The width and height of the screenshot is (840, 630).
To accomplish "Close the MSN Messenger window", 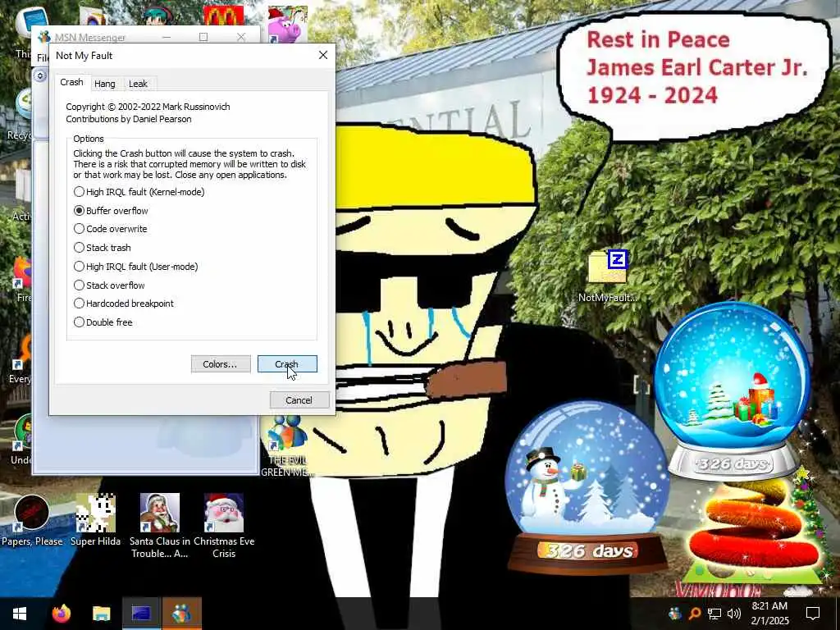I will (241, 37).
